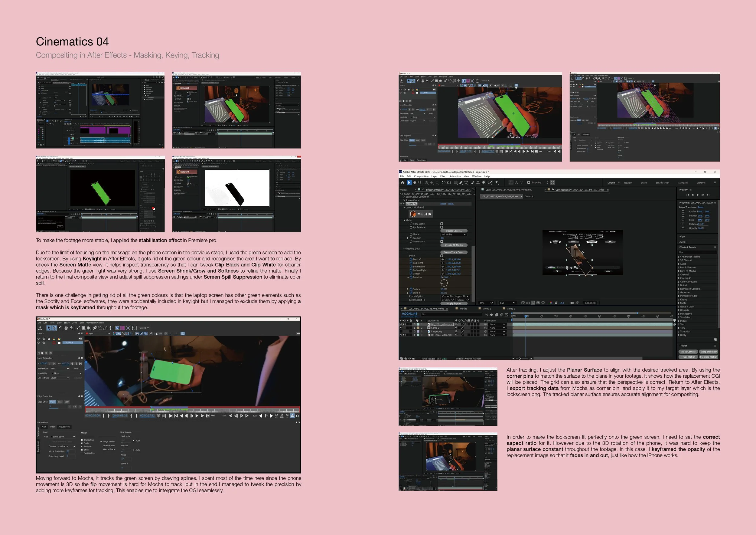Enable the View Matte checkbox
Image resolution: width=756 pixels, height=535 pixels.
[x=442, y=224]
